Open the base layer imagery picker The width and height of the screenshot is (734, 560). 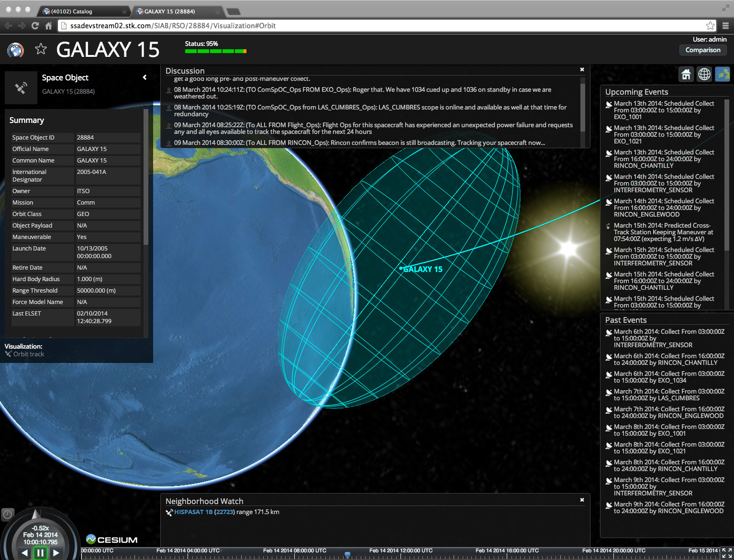tap(723, 74)
